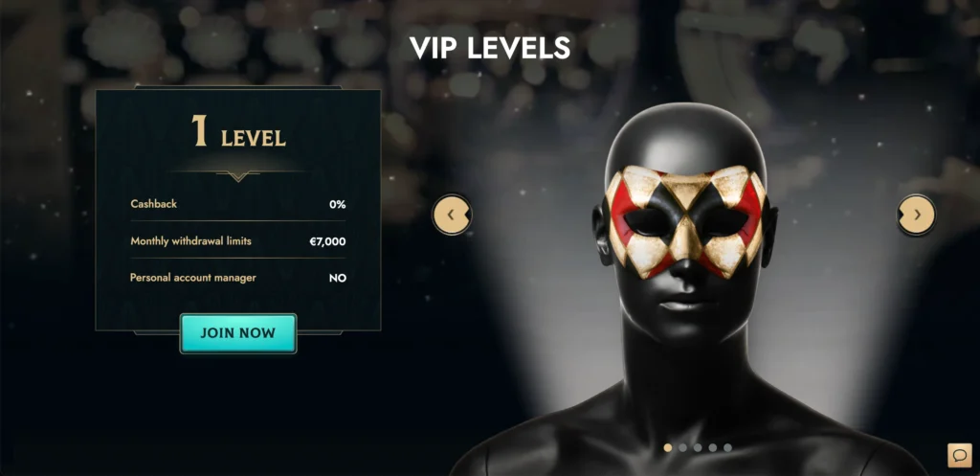The width and height of the screenshot is (980, 476).
Task: Click the NO account manager value
Action: pyautogui.click(x=338, y=279)
